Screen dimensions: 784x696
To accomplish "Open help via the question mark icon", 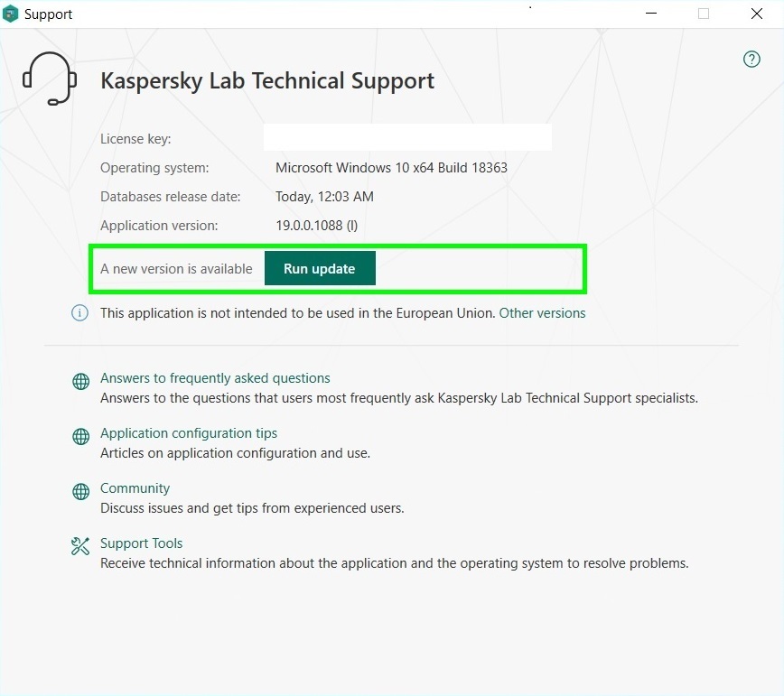I will point(751,60).
